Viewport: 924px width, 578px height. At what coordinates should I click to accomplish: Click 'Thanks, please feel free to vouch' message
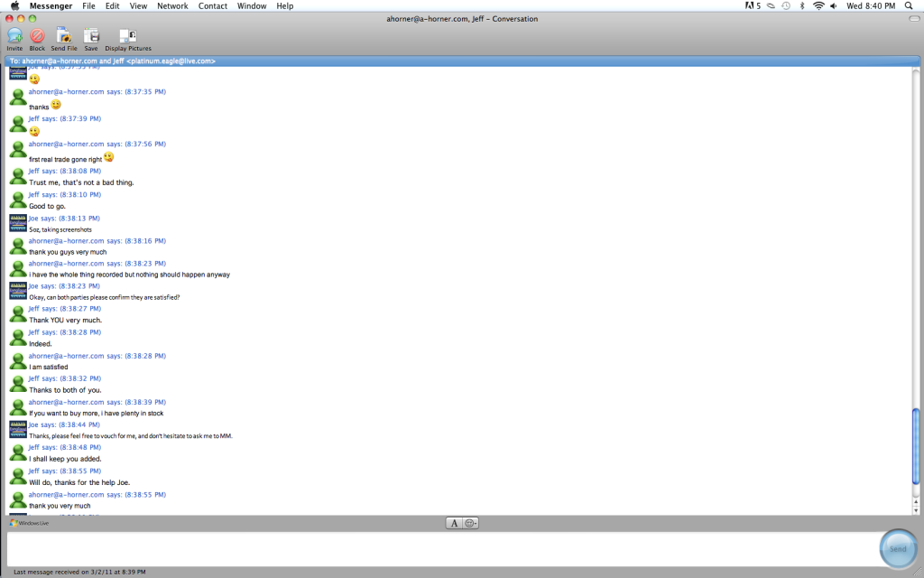pyautogui.click(x=131, y=436)
